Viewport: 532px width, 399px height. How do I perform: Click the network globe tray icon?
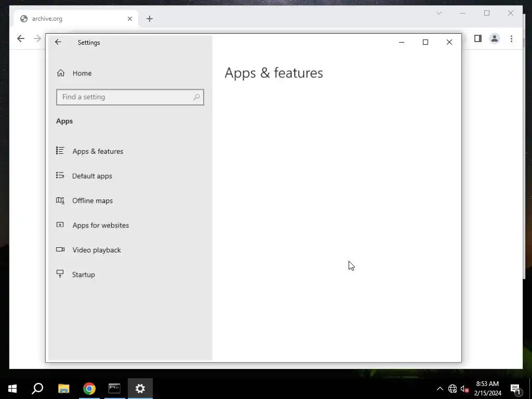point(453,389)
